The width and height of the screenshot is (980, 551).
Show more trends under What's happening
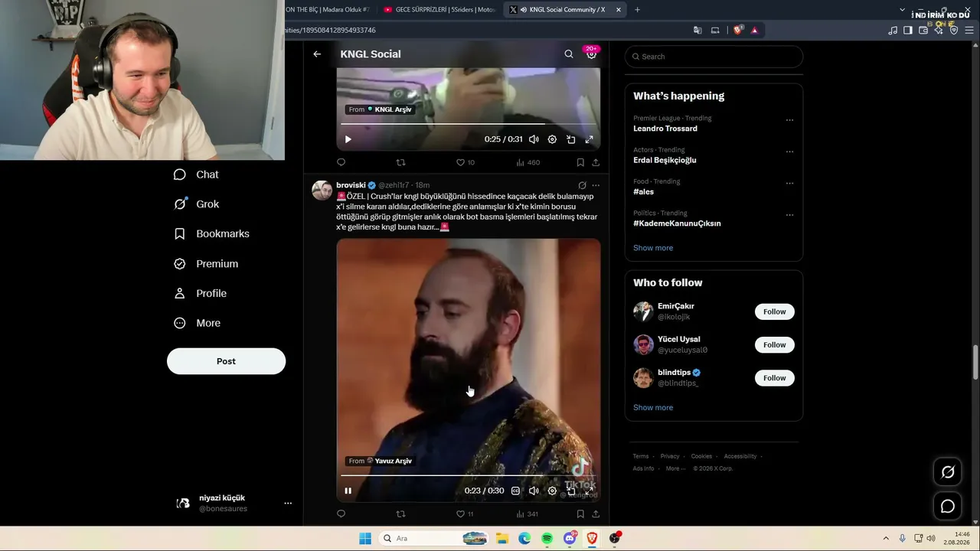[653, 248]
